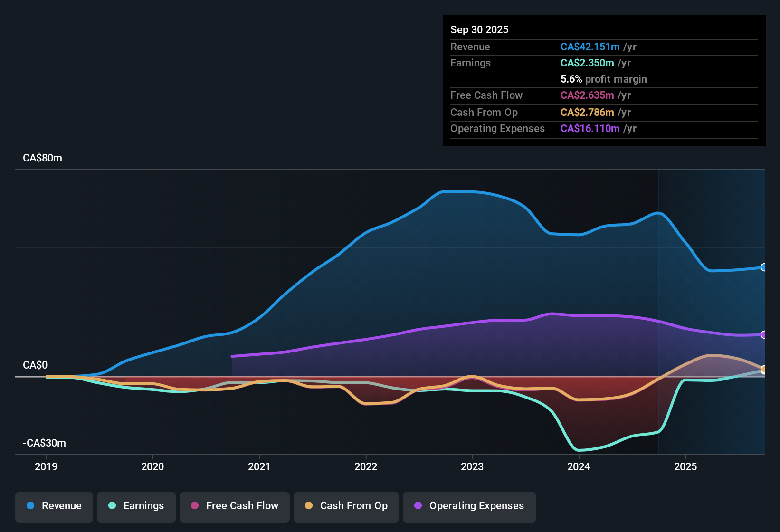The width and height of the screenshot is (780, 532).
Task: Click the purple Operating Expenses legend dot
Action: 419,506
